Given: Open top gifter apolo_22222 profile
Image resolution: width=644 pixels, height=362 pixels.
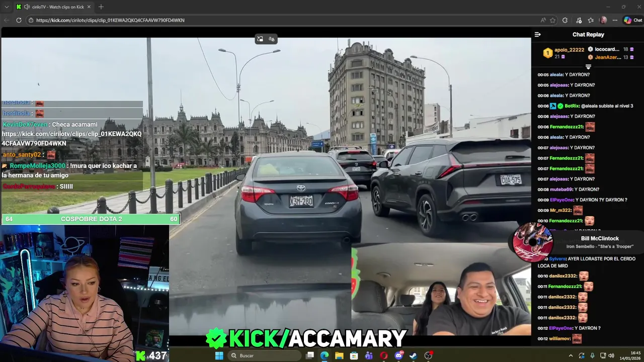Looking at the screenshot, I should click(x=569, y=50).
